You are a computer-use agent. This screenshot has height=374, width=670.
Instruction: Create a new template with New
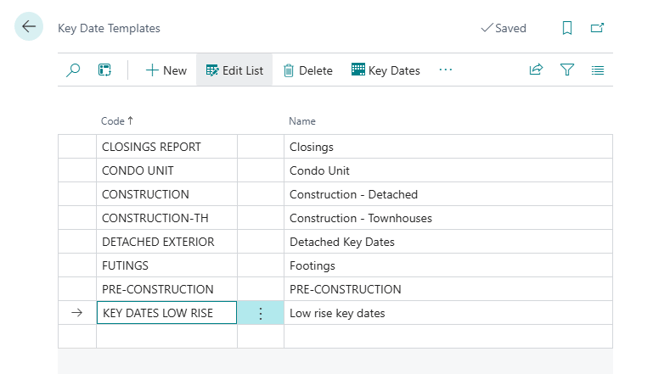(166, 70)
